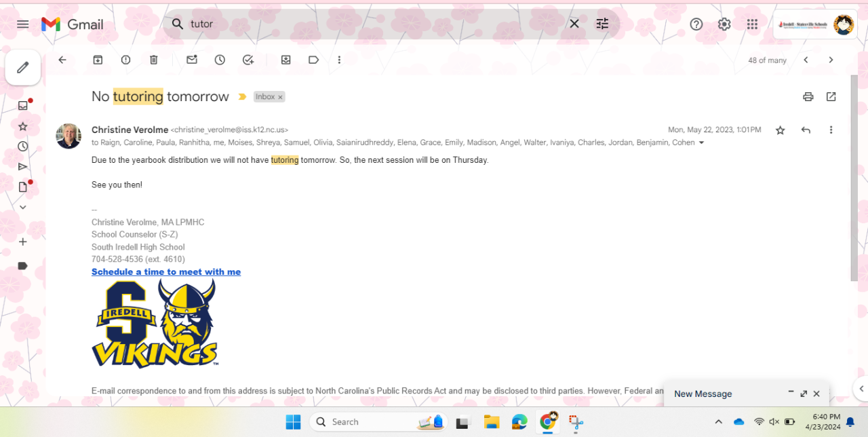Open Gmail support help icon
Screen dimensions: 868x437
(x=696, y=24)
